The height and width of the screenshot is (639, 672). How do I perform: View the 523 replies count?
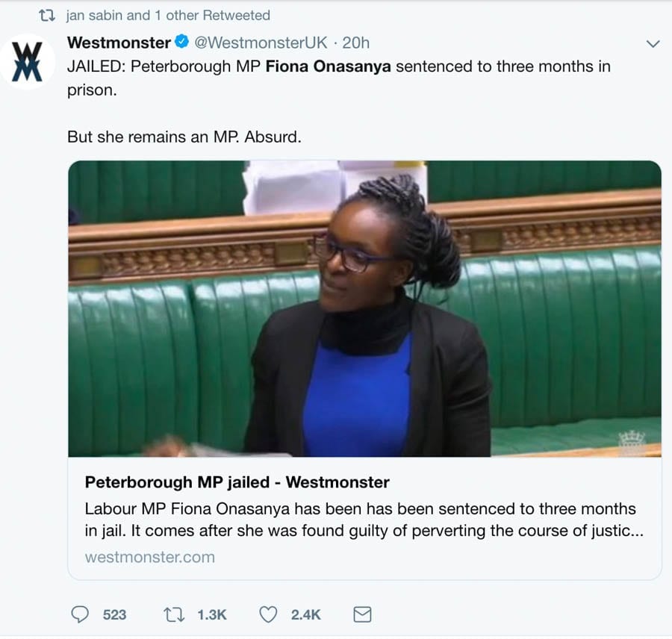pyautogui.click(x=114, y=614)
